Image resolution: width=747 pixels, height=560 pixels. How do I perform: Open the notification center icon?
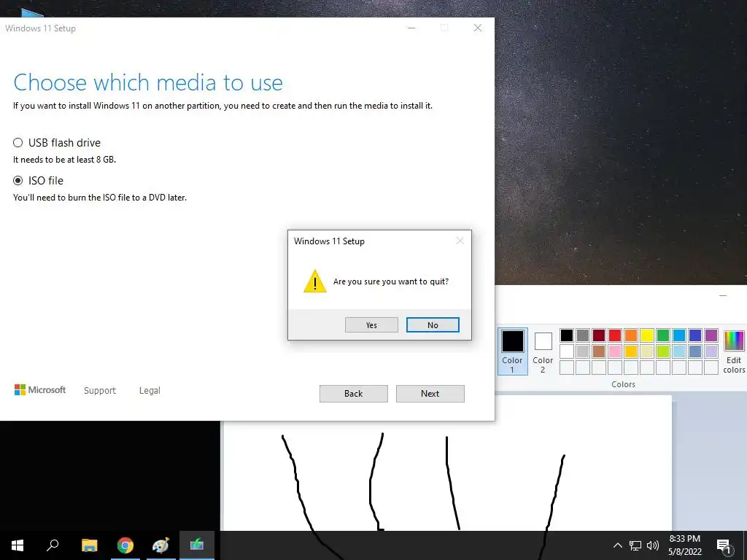point(724,545)
